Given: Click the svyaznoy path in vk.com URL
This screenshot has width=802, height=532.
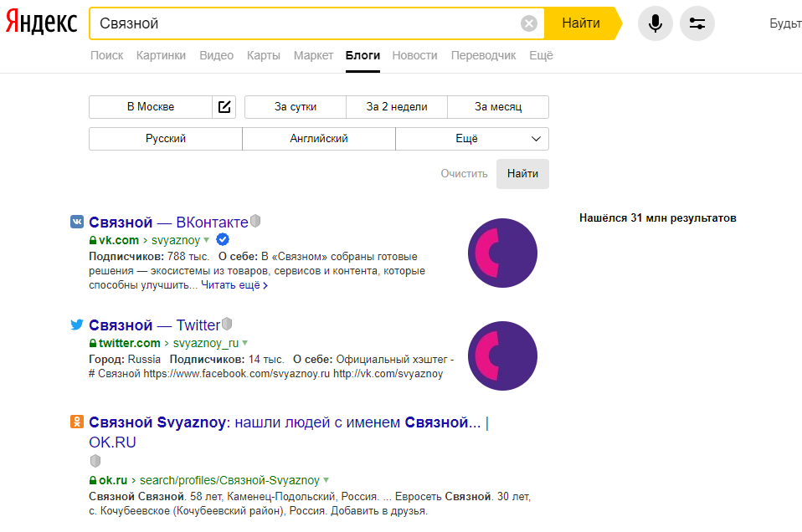Looking at the screenshot, I should click(176, 240).
